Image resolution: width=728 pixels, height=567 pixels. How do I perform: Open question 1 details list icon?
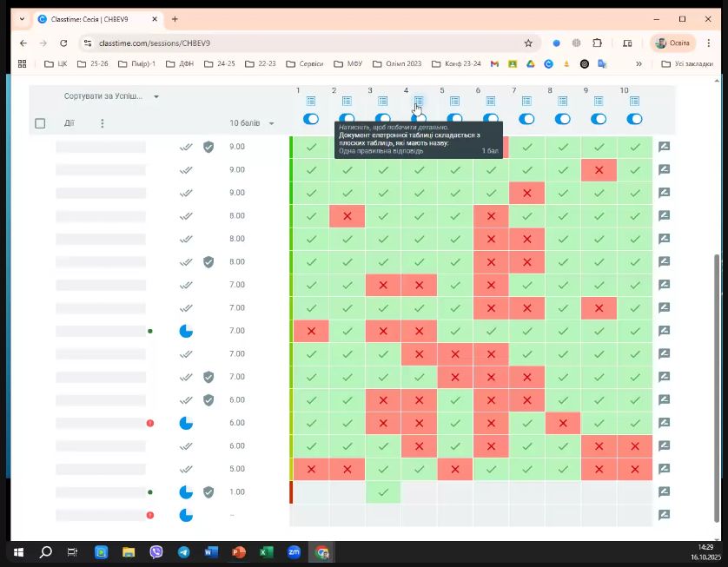311,102
